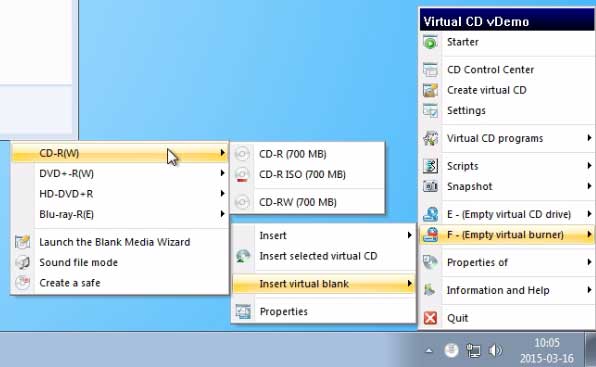Expand the Scripts submenu arrow
Viewport: 596px width, 367px height.
pyautogui.click(x=589, y=166)
